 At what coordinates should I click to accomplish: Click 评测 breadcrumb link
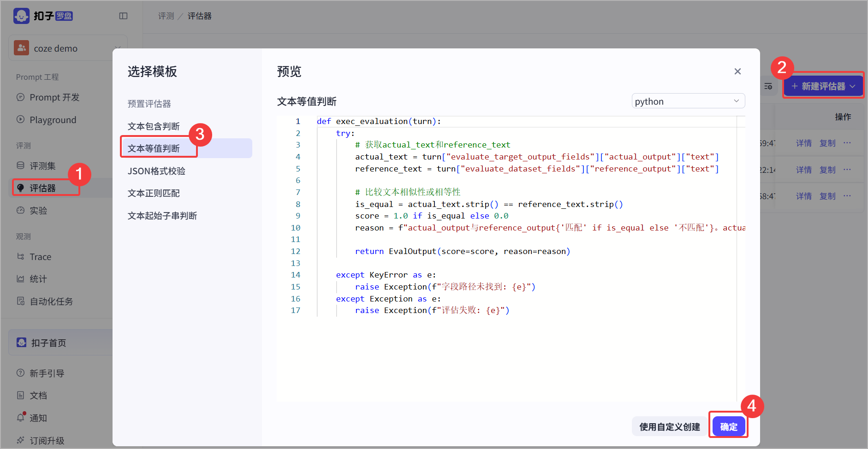(166, 16)
